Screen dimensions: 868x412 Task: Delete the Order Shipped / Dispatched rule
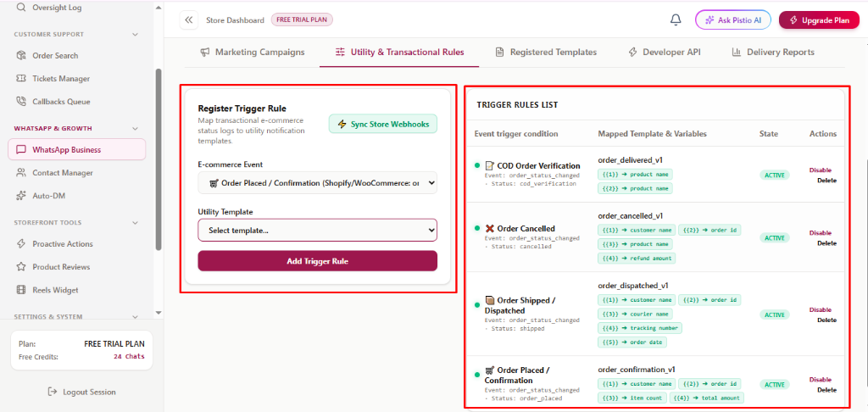(827, 320)
